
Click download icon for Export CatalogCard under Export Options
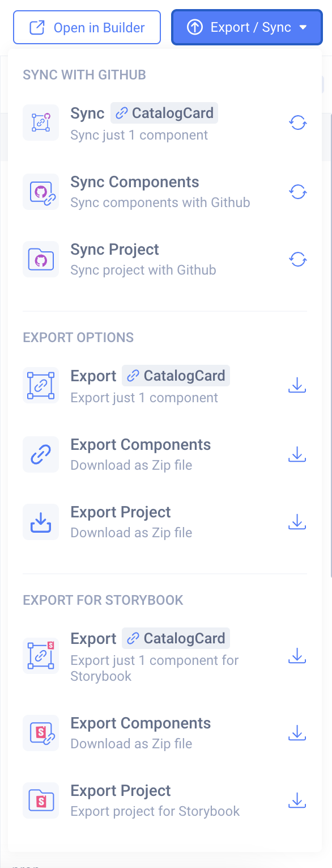coord(297,386)
